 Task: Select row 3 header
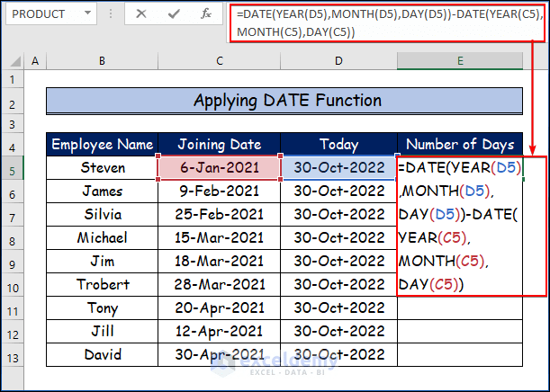13,124
